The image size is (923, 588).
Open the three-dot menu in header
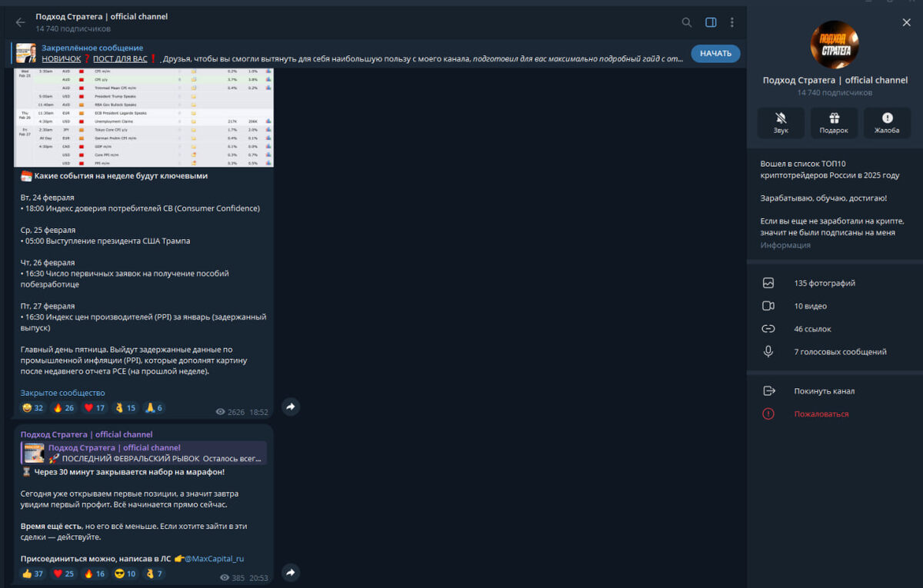(732, 22)
